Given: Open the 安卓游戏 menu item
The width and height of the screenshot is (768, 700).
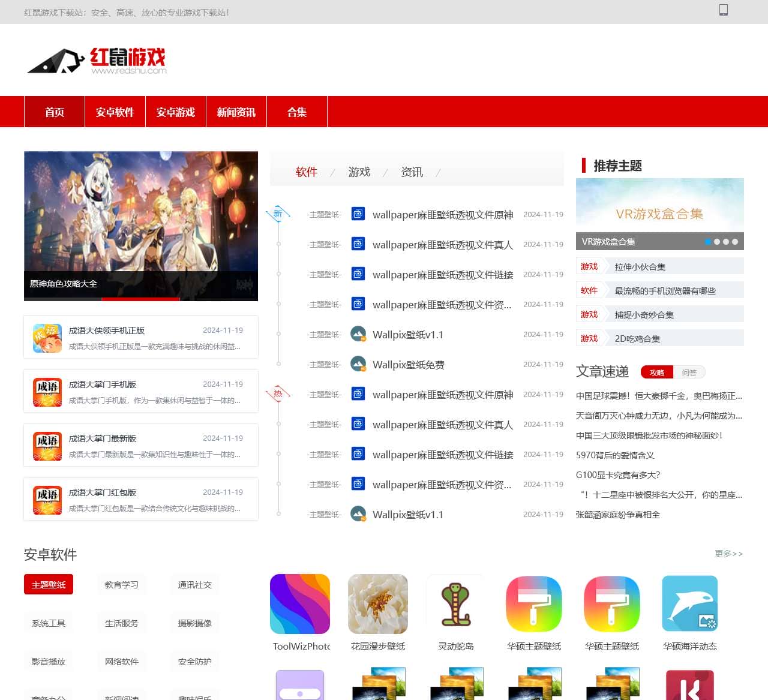Looking at the screenshot, I should [175, 112].
